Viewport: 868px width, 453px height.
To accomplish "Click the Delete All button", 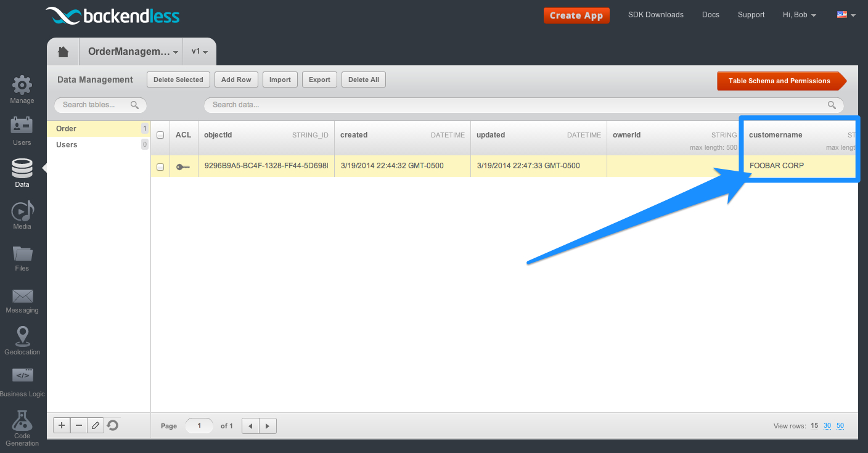I will (x=364, y=80).
